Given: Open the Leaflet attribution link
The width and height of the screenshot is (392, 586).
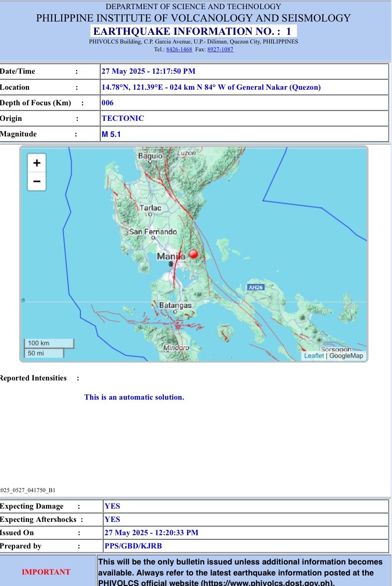Looking at the screenshot, I should [314, 356].
